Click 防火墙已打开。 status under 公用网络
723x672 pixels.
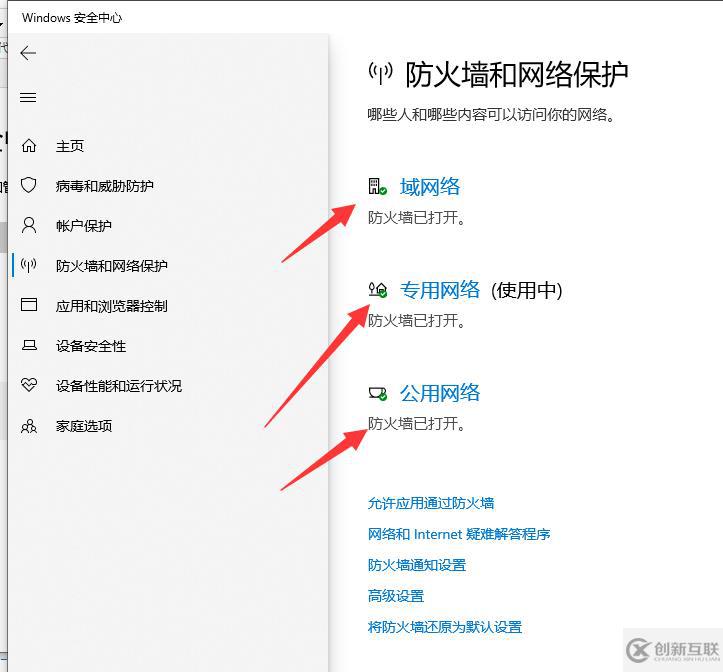click(x=416, y=423)
